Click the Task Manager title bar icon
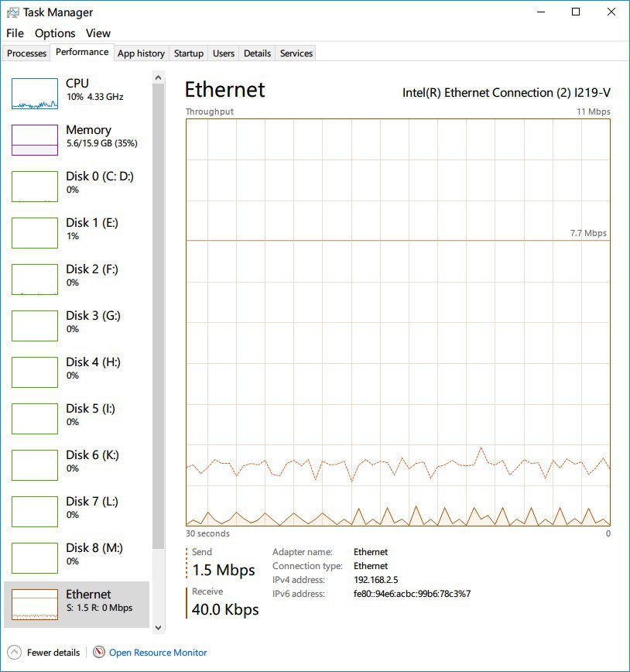 [x=13, y=12]
